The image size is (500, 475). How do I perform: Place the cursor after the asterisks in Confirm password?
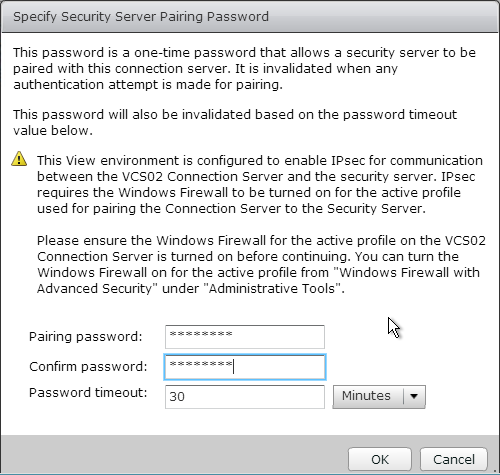[x=233, y=366]
